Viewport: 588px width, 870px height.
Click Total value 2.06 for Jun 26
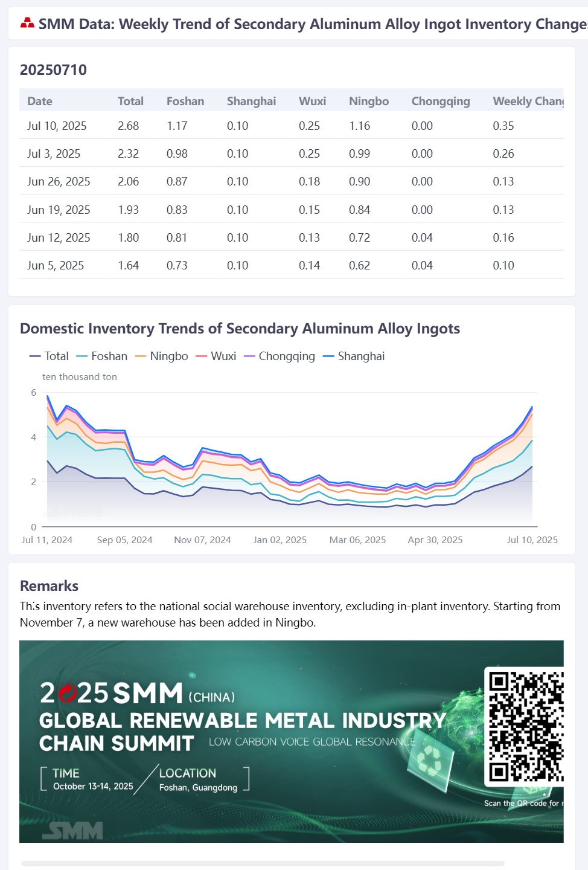128,181
